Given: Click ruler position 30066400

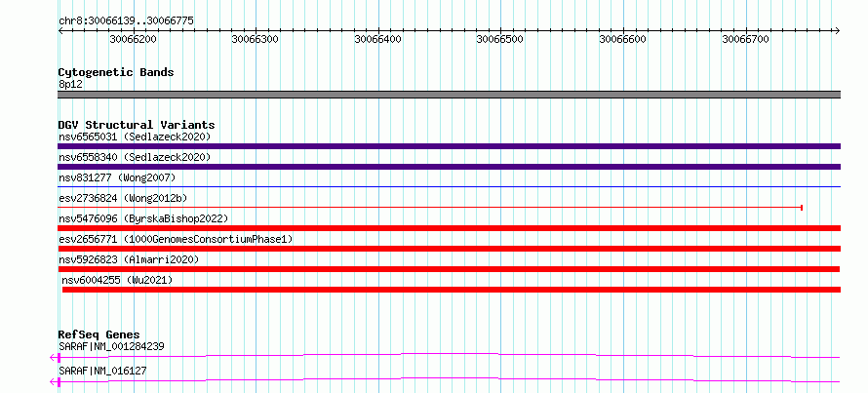Looking at the screenshot, I should pyautogui.click(x=378, y=39).
